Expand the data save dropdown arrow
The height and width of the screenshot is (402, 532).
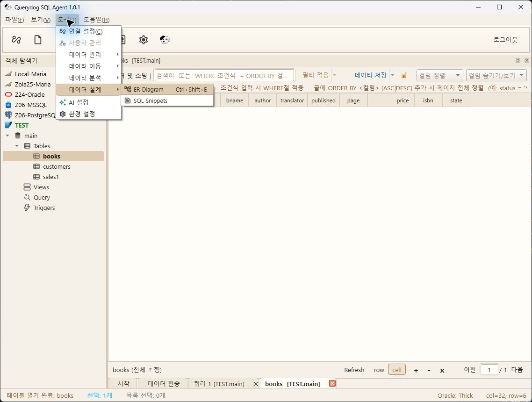[x=393, y=75]
